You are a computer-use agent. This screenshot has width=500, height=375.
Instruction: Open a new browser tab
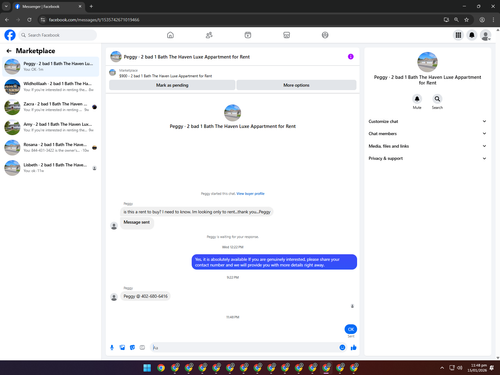pyautogui.click(x=91, y=6)
